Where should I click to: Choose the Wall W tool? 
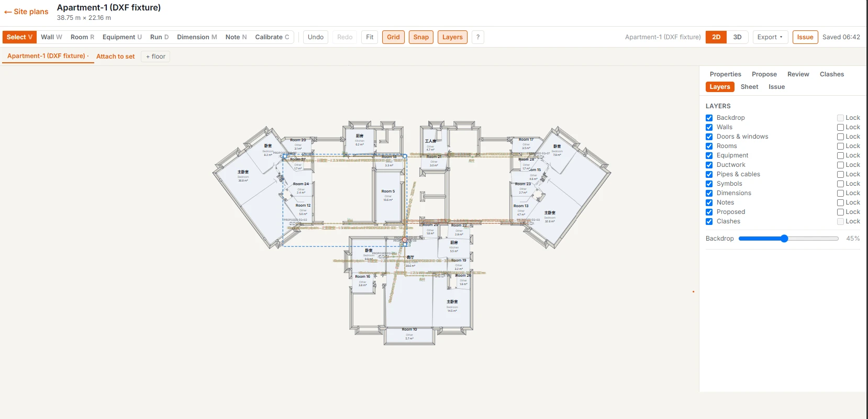(x=51, y=37)
